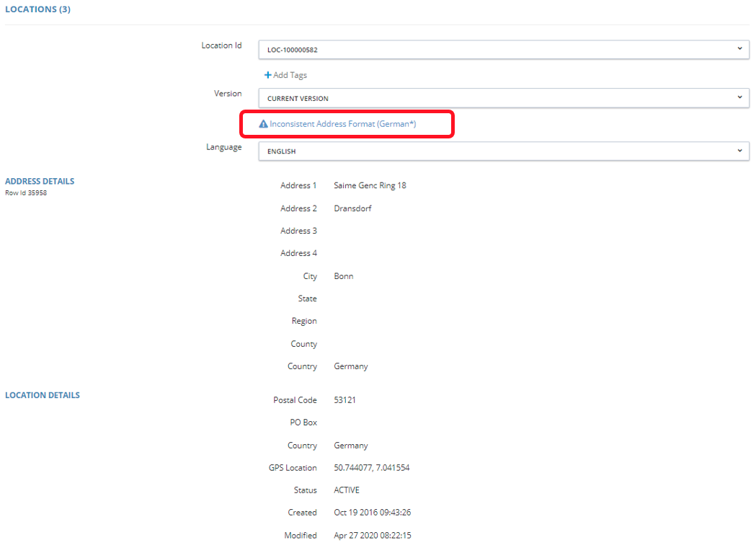
Task: Click the plus icon beside Add Tags
Action: coord(267,75)
